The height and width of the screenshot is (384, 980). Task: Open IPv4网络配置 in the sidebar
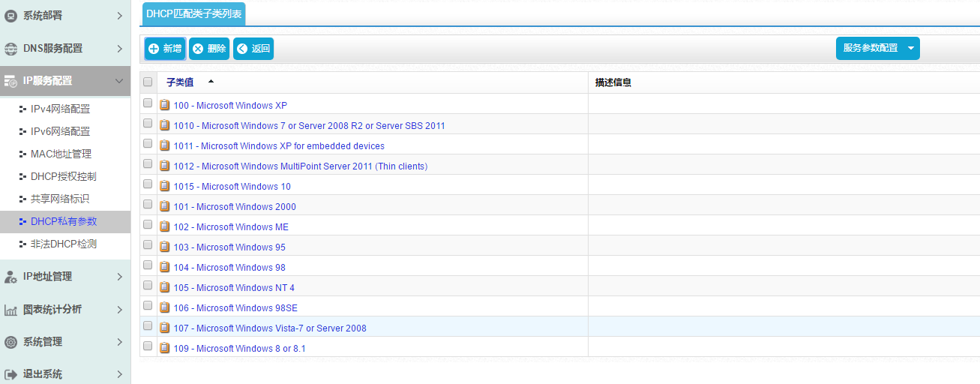pos(60,109)
